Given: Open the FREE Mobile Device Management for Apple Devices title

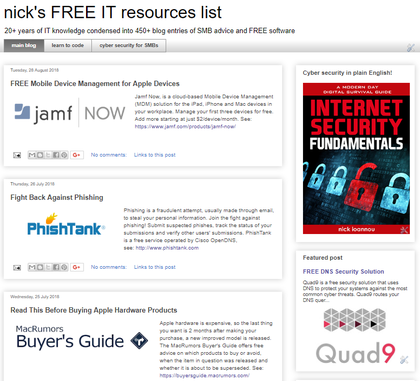Looking at the screenshot, I should click(95, 84).
